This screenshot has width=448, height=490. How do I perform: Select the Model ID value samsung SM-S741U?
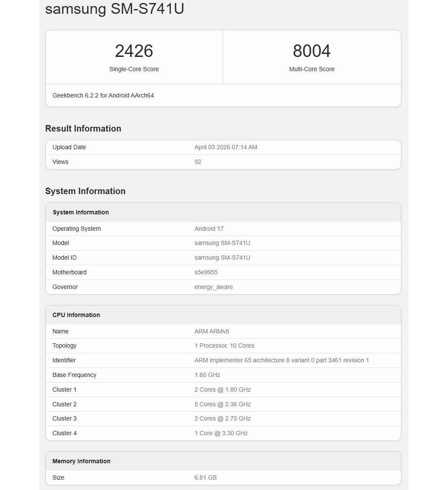222,258
